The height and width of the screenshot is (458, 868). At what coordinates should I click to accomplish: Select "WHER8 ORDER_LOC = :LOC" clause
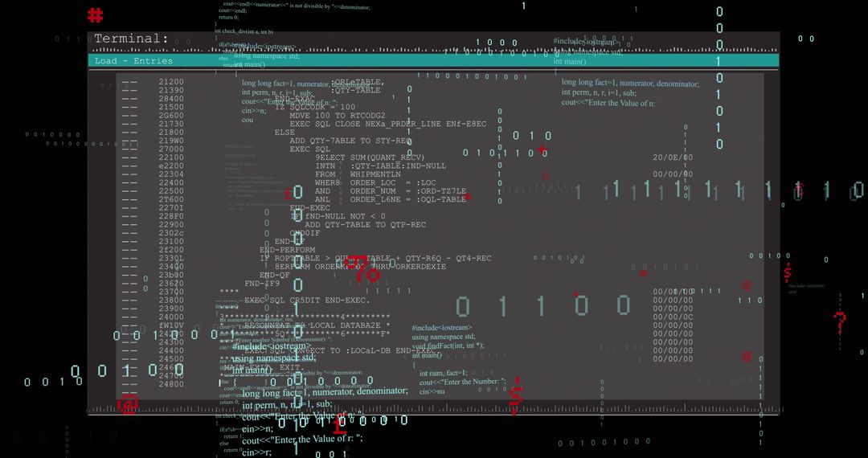pyautogui.click(x=375, y=182)
